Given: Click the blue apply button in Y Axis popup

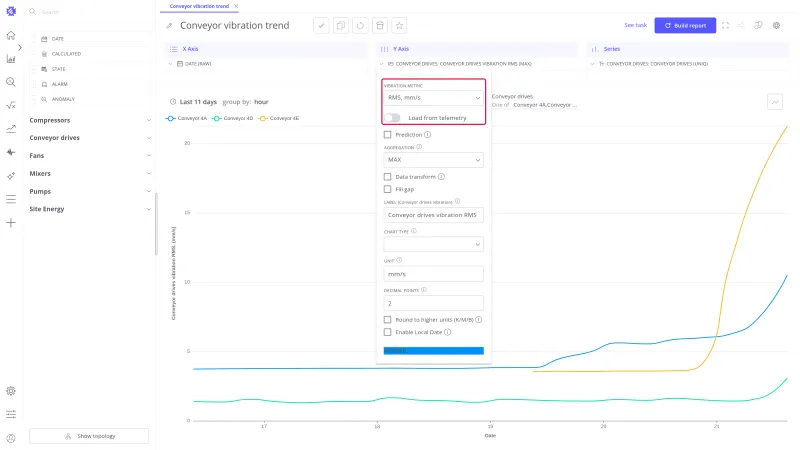Looking at the screenshot, I should pos(433,351).
